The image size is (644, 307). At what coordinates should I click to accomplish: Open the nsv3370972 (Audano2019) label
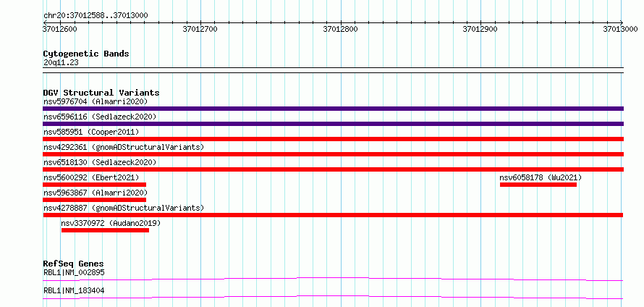pos(111,223)
